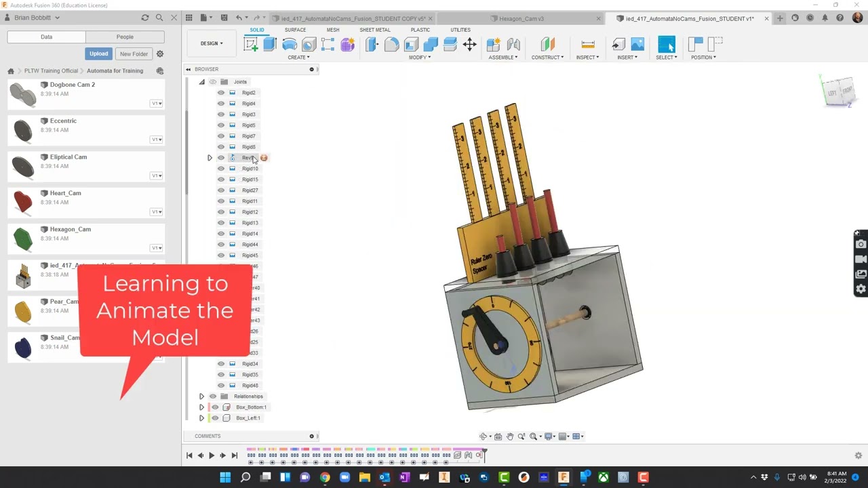The image size is (868, 488).
Task: Play the timeline
Action: pos(212,455)
